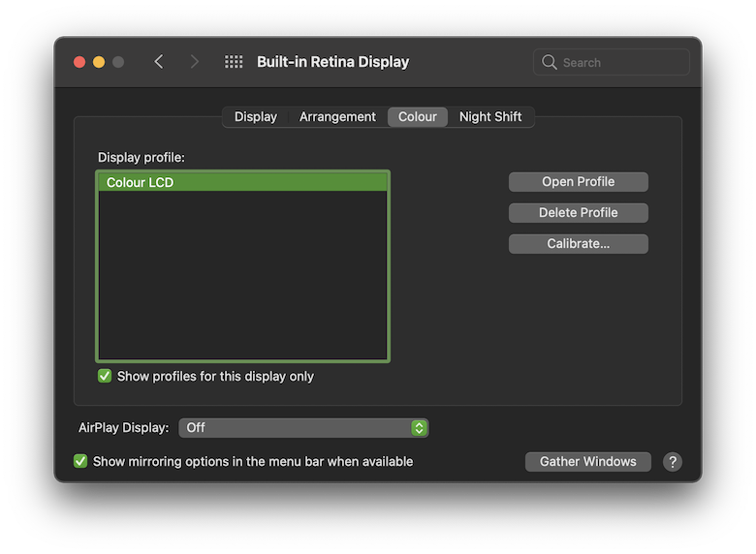Image resolution: width=756 pixels, height=554 pixels.
Task: Open the AirPlay Display dropdown
Action: pyautogui.click(x=303, y=428)
